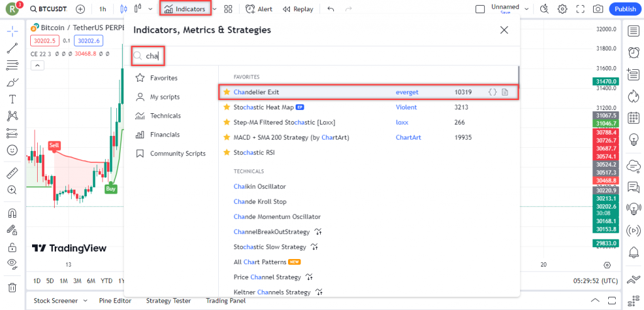Open the Strategy Tester tab
Image resolution: width=644 pixels, height=310 pixels.
point(169,301)
